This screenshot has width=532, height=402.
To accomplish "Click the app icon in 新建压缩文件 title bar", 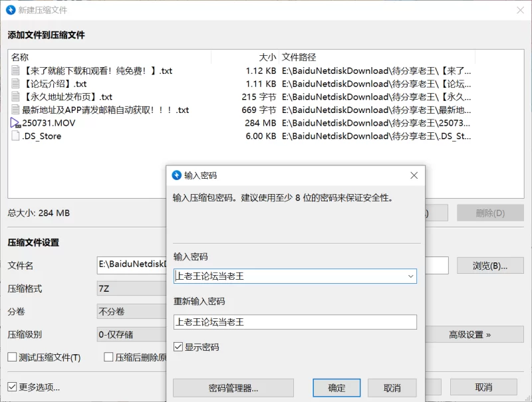I will point(12,10).
